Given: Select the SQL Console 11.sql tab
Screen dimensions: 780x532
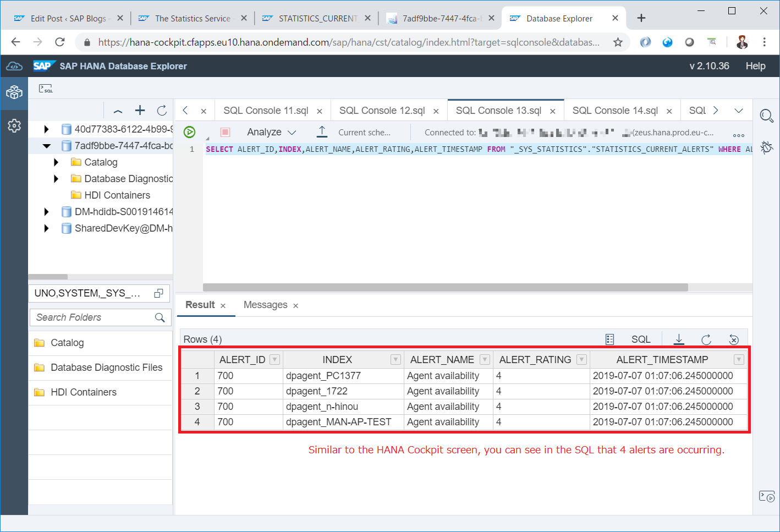Looking at the screenshot, I should [266, 110].
